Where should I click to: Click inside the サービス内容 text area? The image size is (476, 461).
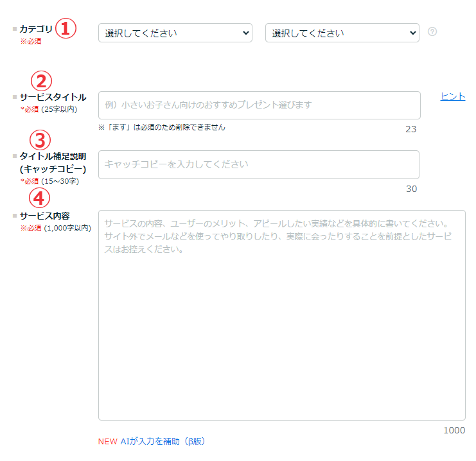(x=281, y=315)
